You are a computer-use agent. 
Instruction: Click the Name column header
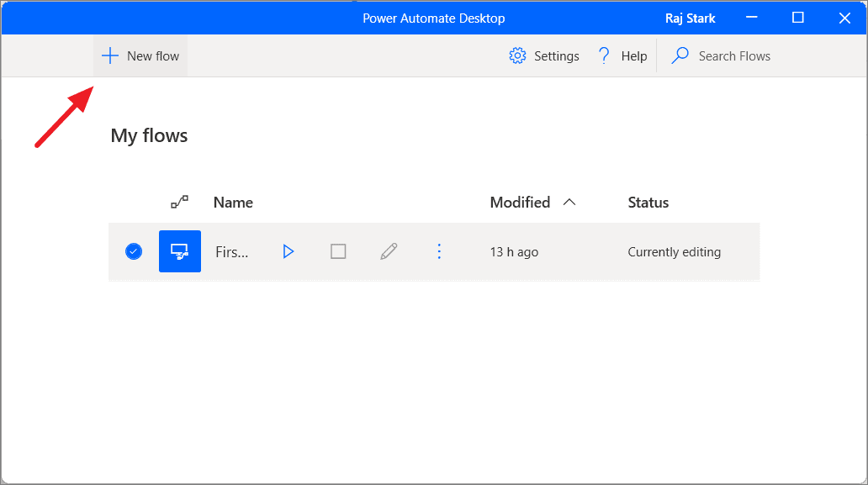233,202
